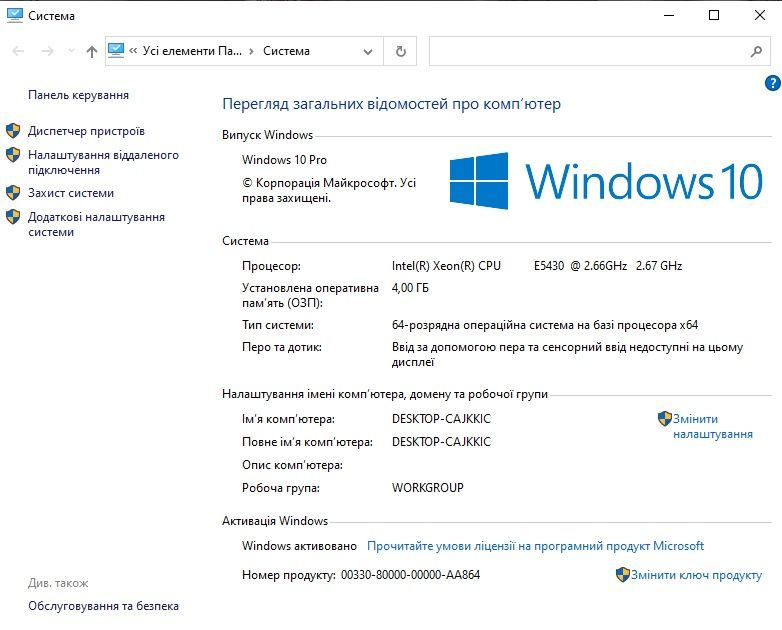Minimize the Система window
782x630 pixels.
click(x=669, y=15)
